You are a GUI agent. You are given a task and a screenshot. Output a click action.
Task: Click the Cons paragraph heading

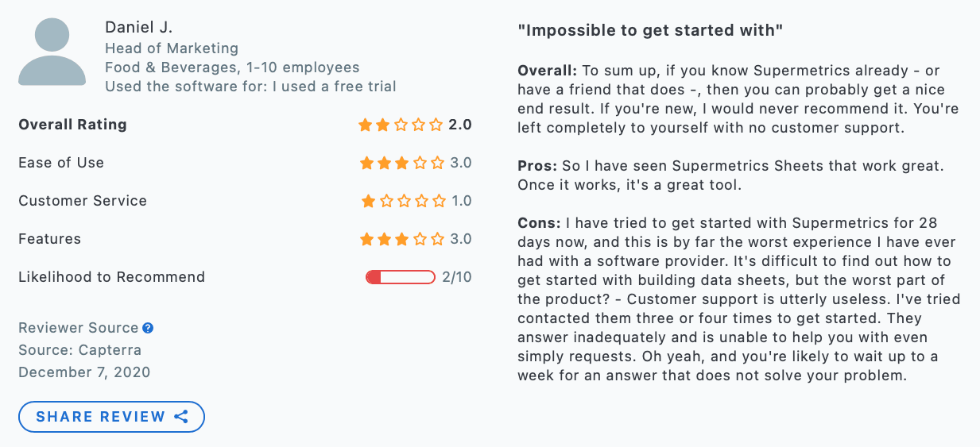539,223
